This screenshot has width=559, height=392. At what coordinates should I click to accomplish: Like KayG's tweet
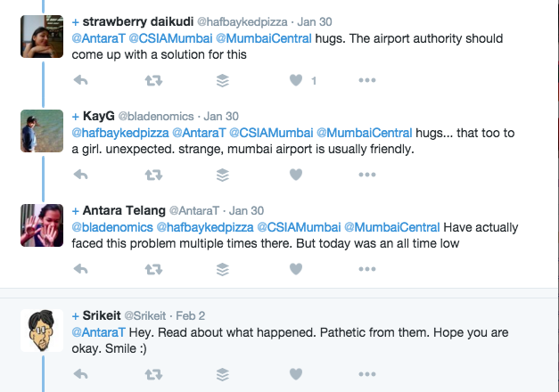(x=296, y=175)
